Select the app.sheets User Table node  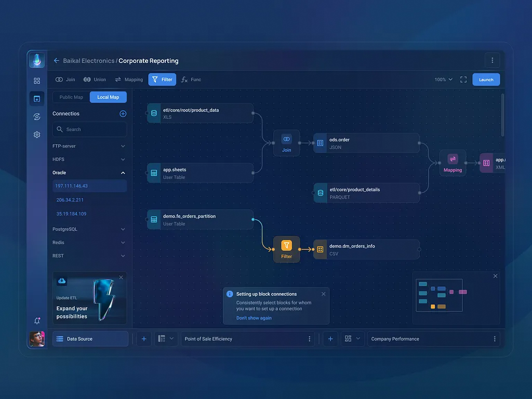coord(200,173)
